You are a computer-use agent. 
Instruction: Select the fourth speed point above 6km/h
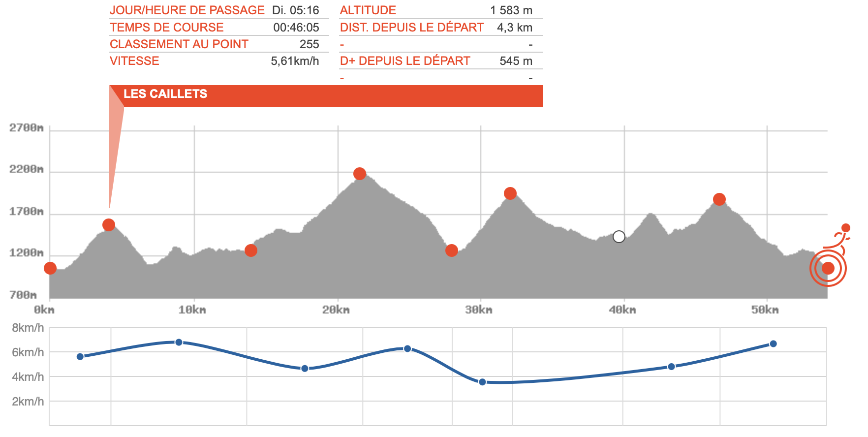[x=407, y=348]
